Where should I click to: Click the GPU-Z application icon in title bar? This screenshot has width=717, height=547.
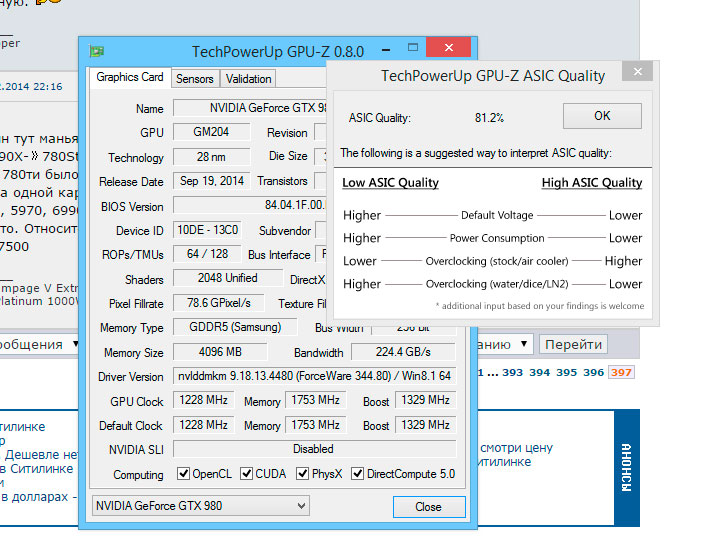[x=96, y=51]
